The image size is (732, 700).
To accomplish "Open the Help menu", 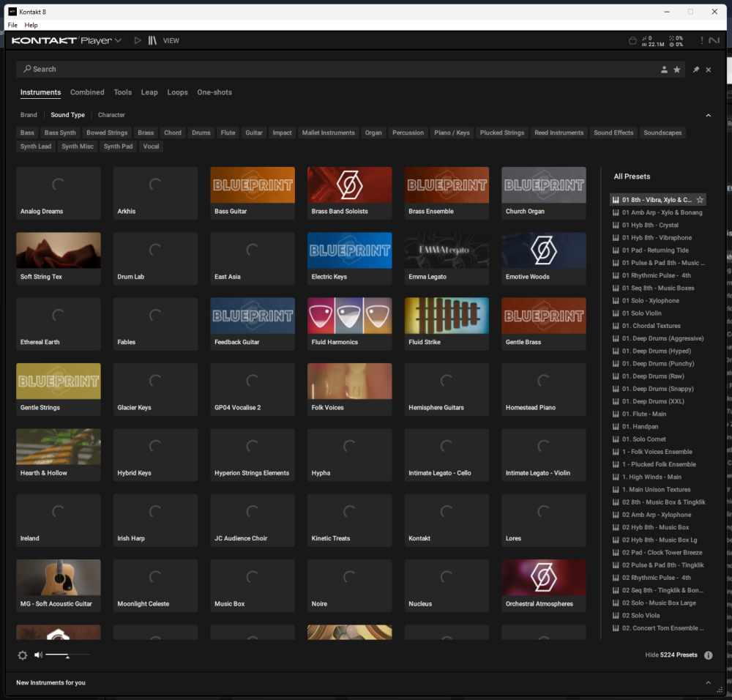I will click(31, 25).
